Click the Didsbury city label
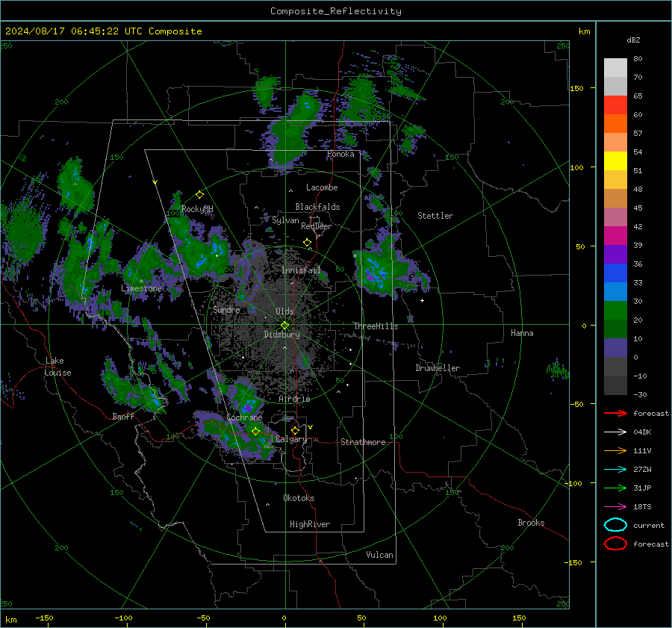The height and width of the screenshot is (628, 672). [x=282, y=335]
